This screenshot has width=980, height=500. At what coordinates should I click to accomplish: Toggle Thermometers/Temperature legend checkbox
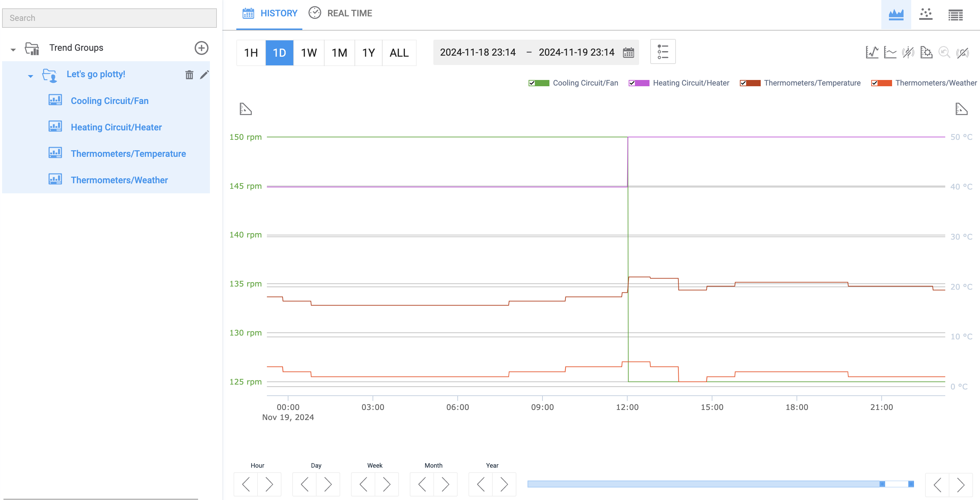point(743,83)
